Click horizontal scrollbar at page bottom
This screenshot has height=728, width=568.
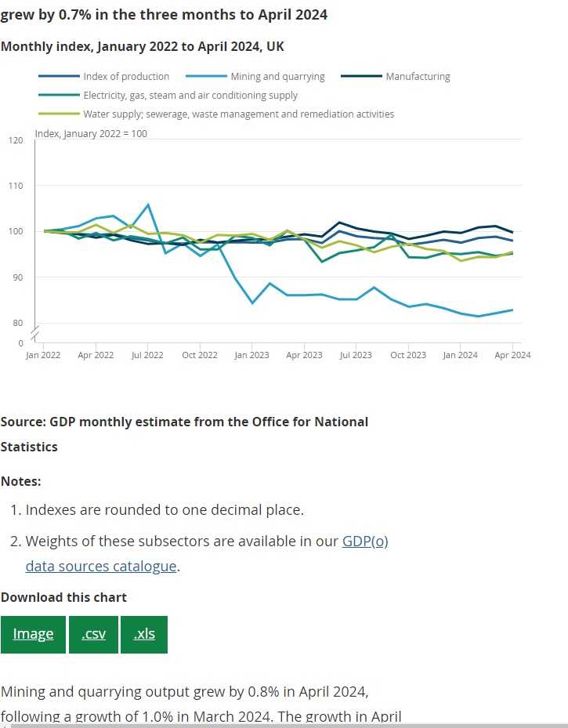284,726
